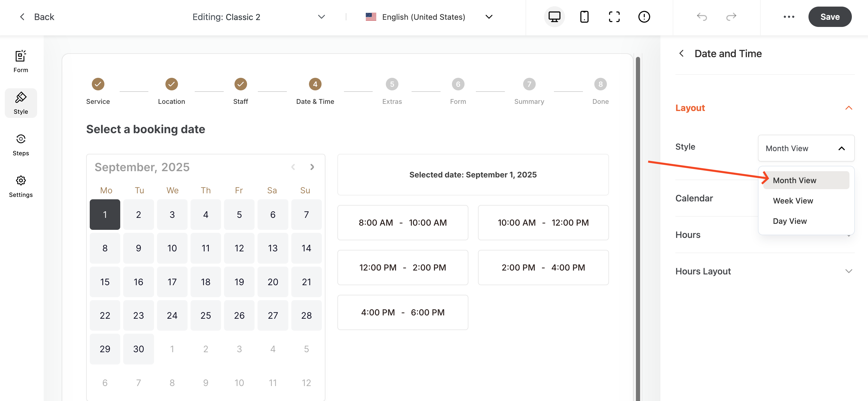This screenshot has width=868, height=401.
Task: Switch to desktop preview mode
Action: [x=554, y=17]
